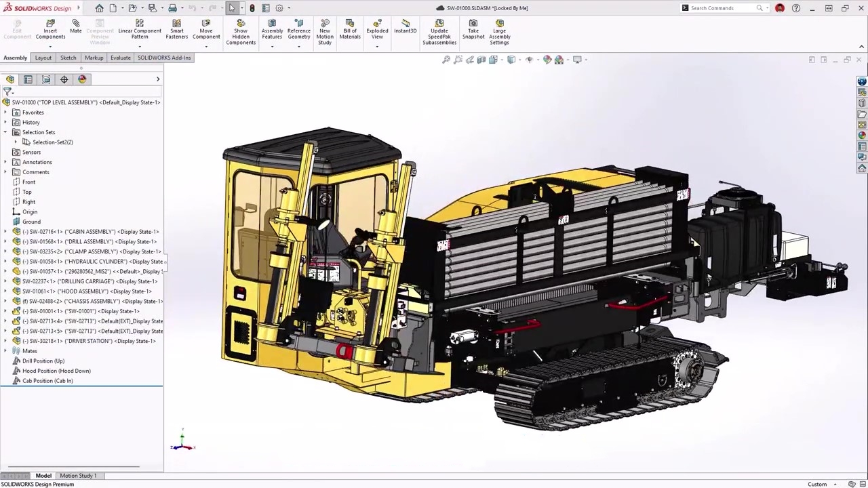The width and height of the screenshot is (868, 488).
Task: Switch to the Evaluate tab
Action: pyautogui.click(x=120, y=58)
